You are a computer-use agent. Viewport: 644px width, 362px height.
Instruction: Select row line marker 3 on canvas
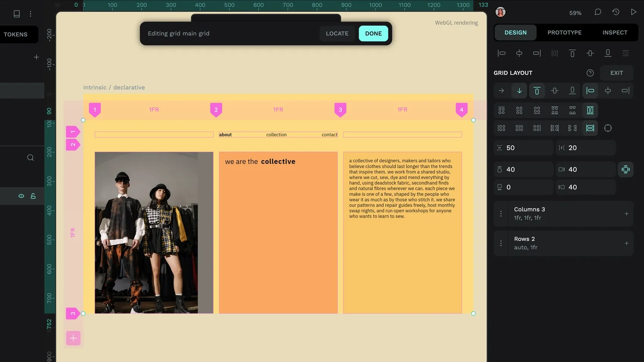pyautogui.click(x=73, y=314)
